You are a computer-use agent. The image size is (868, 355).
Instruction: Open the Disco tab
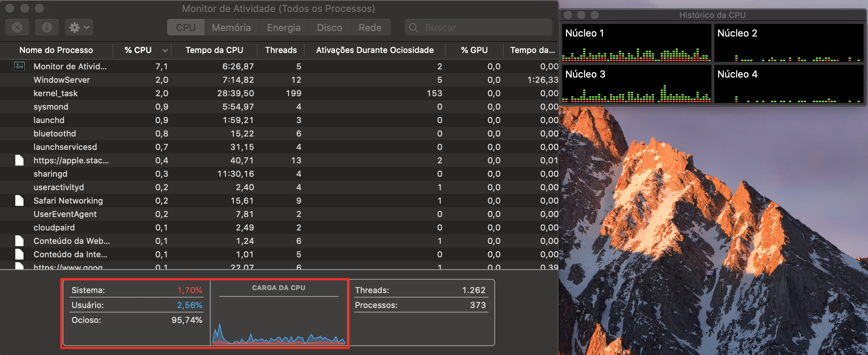click(329, 28)
